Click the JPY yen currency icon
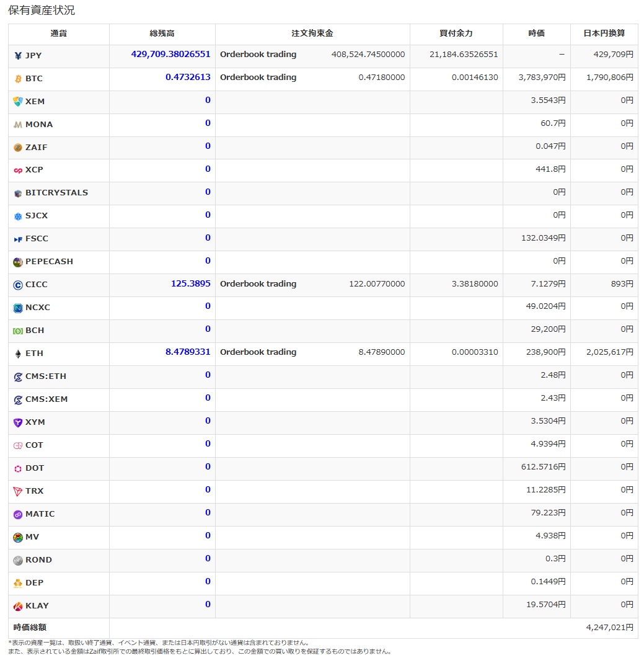644x663 pixels. pos(18,56)
